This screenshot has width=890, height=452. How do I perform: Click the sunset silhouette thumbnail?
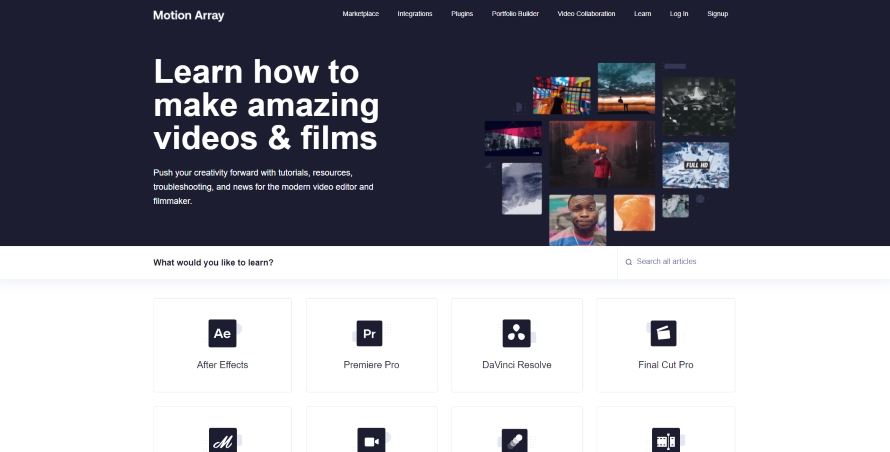tap(626, 88)
